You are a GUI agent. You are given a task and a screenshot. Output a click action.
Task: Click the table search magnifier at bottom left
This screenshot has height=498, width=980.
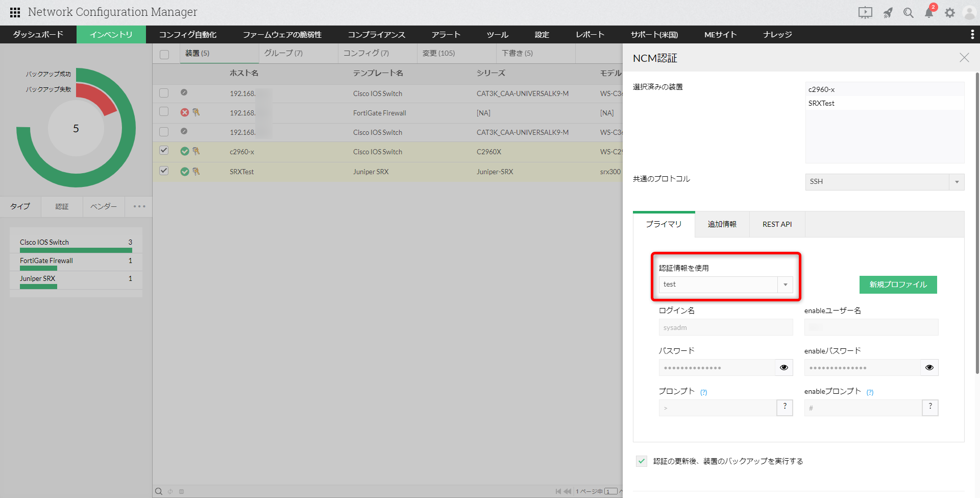tap(159, 491)
